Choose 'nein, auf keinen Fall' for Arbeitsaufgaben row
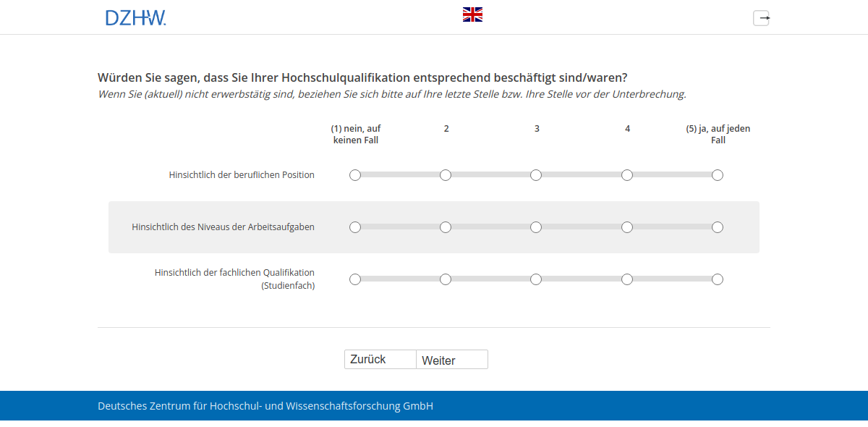 [355, 227]
